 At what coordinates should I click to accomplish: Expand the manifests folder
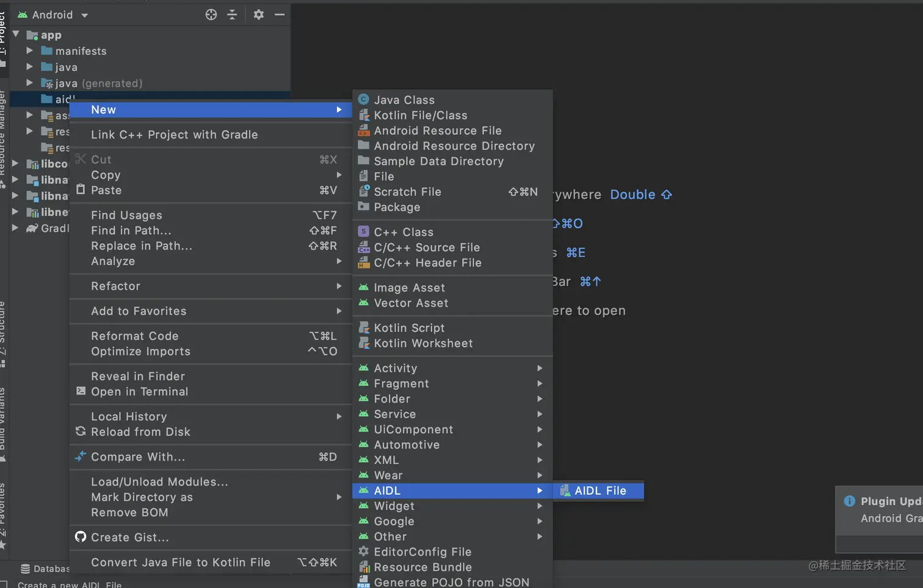(29, 51)
